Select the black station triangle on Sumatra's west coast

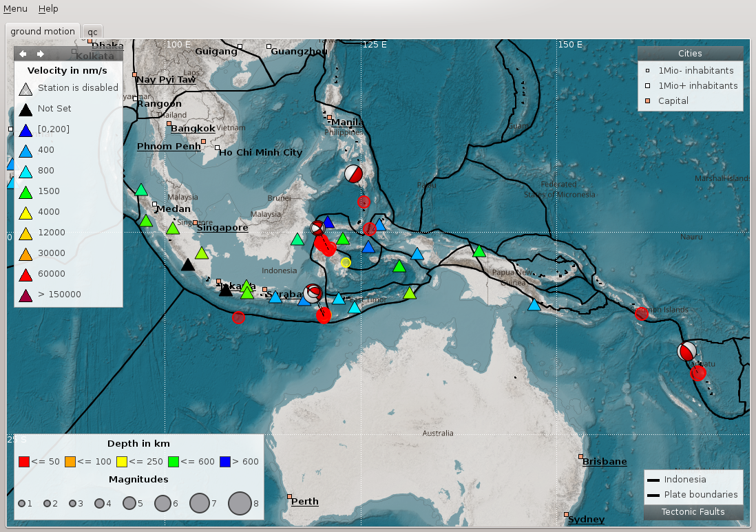pyautogui.click(x=188, y=265)
